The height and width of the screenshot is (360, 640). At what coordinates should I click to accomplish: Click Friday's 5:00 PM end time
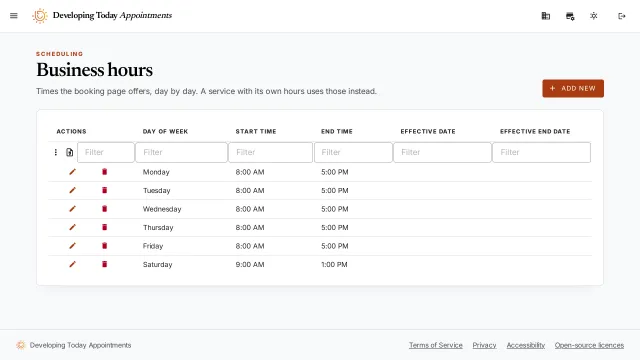(x=335, y=246)
